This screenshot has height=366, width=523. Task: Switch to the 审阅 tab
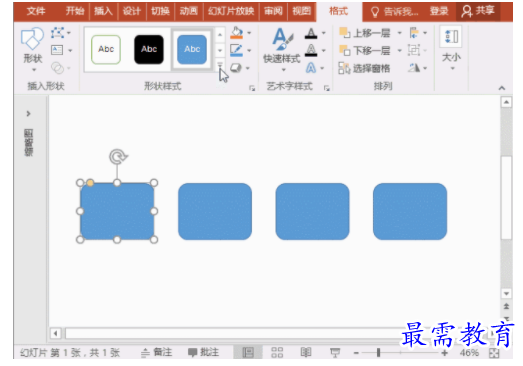coord(273,11)
